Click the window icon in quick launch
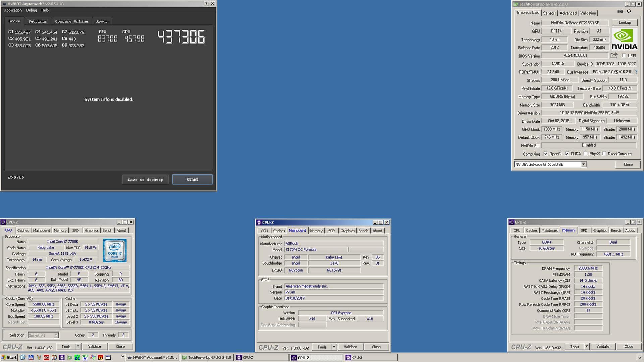This screenshot has width=644, height=362. pyautogui.click(x=108, y=357)
